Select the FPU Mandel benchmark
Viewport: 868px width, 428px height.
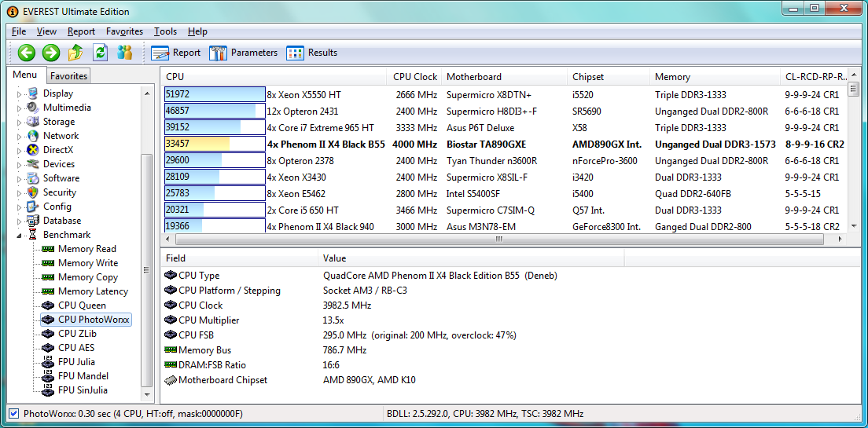pyautogui.click(x=83, y=376)
